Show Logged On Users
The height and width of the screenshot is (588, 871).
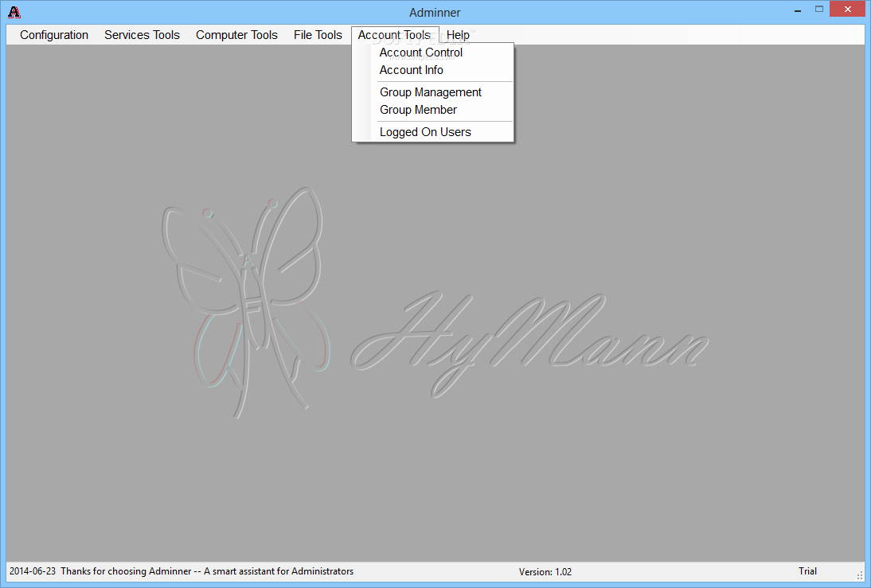coord(432,132)
